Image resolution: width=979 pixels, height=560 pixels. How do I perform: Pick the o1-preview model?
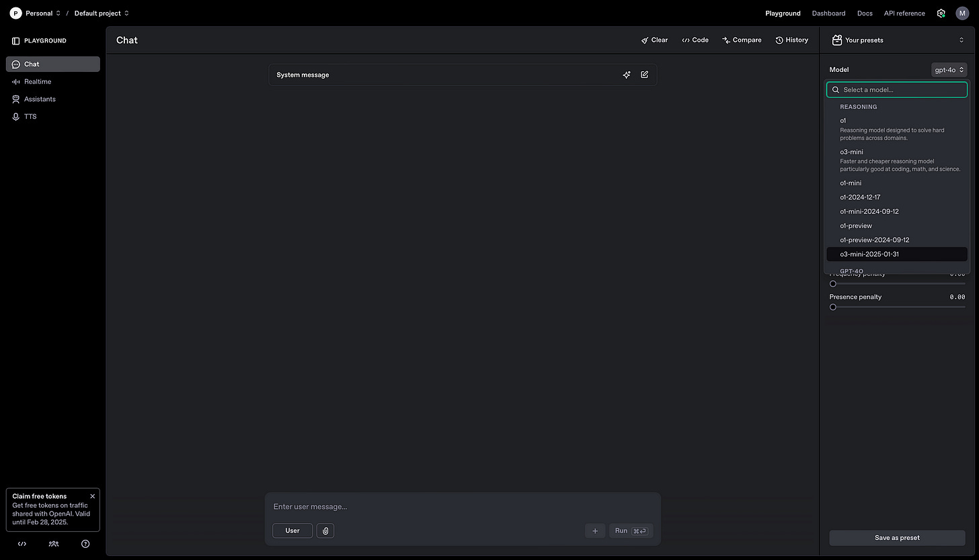(897, 226)
